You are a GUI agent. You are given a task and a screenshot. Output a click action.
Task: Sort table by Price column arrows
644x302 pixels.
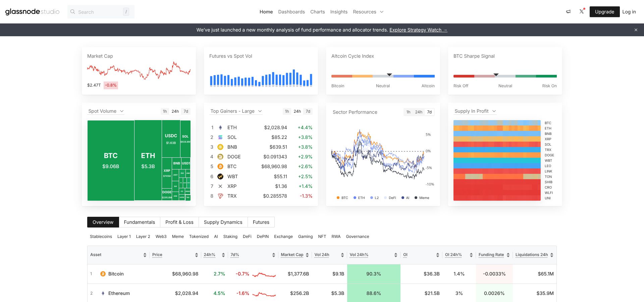(196, 255)
